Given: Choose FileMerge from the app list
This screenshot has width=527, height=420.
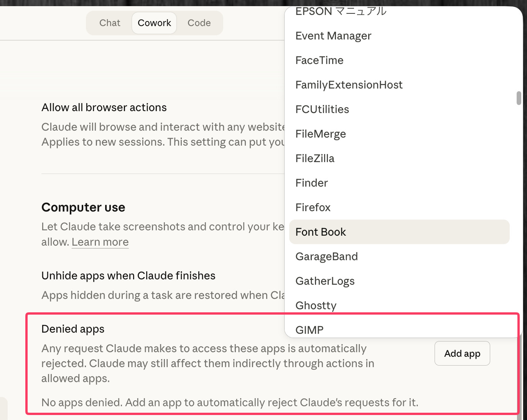Looking at the screenshot, I should pos(321,134).
